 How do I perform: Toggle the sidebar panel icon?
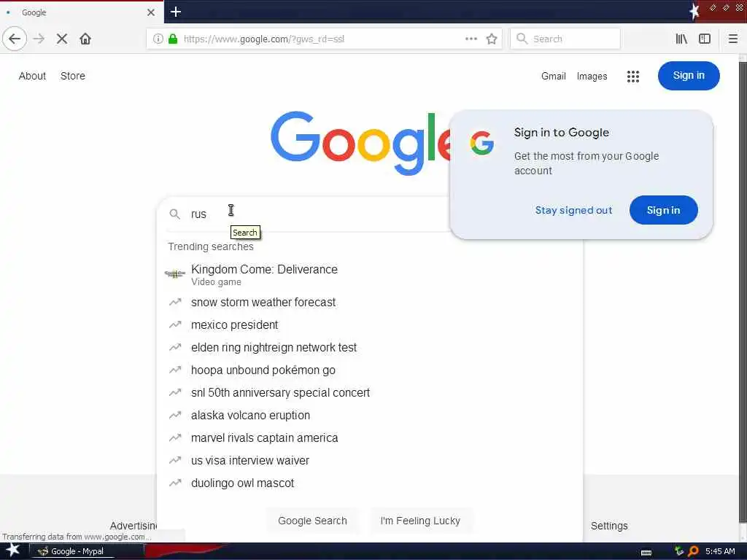pyautogui.click(x=705, y=39)
